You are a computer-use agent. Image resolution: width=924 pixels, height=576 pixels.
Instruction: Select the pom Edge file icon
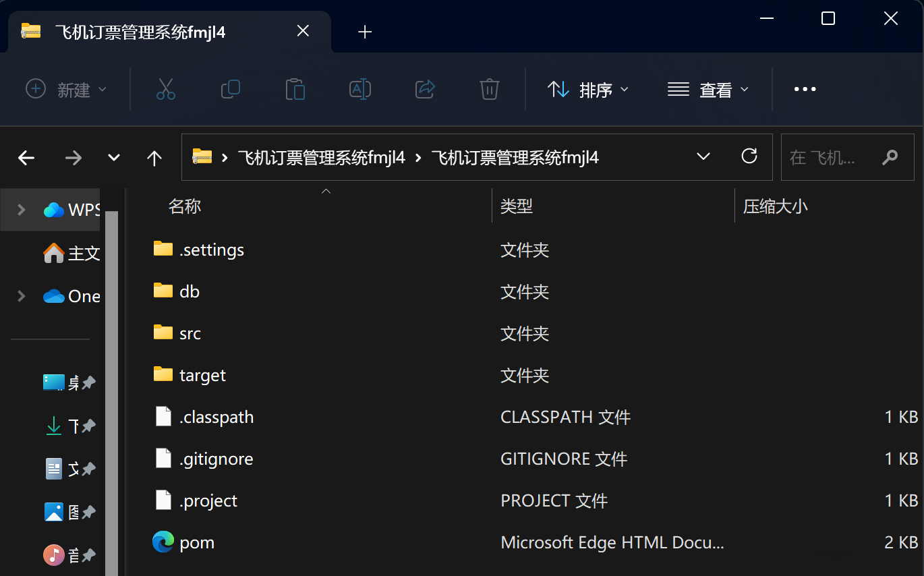(x=163, y=542)
